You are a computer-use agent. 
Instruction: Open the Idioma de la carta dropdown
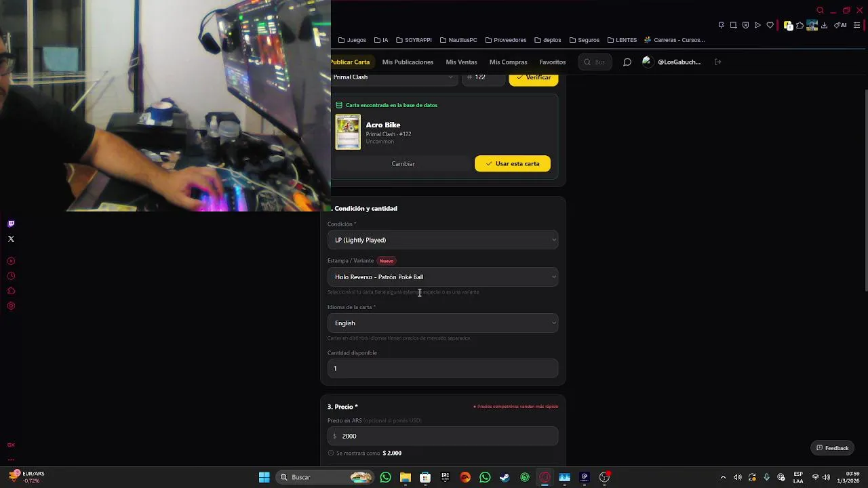pyautogui.click(x=443, y=323)
